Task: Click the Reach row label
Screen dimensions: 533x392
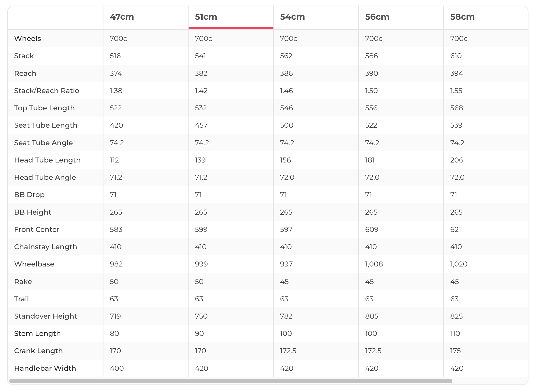Action: 25,73
